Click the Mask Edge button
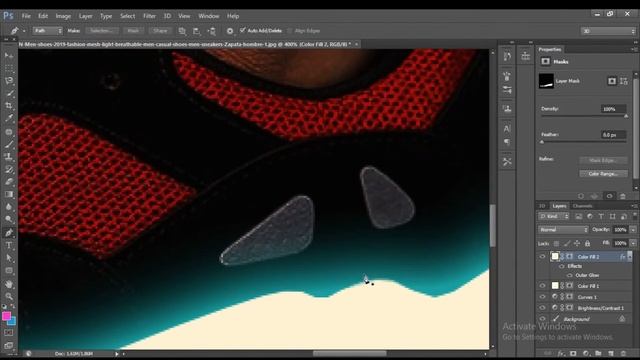The image size is (640, 360). (603, 160)
